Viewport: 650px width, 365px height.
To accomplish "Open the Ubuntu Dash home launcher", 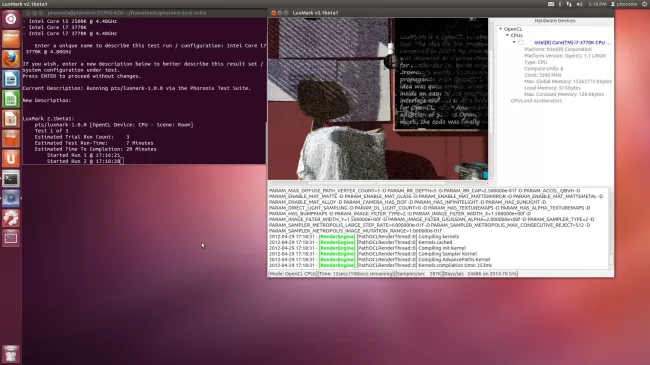I will click(x=11, y=19).
